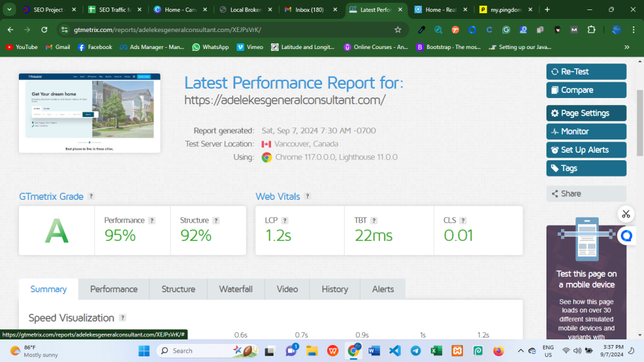Open the clock and date in taskbar

tap(611, 351)
